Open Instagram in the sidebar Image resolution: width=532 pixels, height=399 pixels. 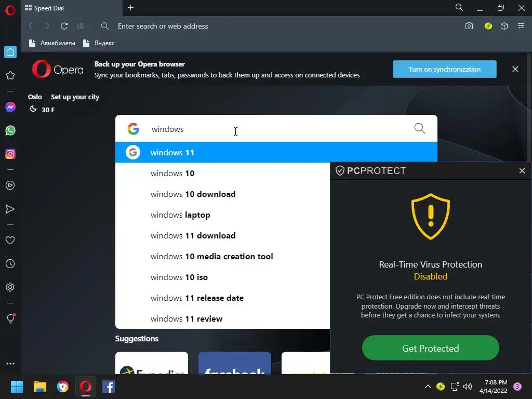tap(10, 154)
